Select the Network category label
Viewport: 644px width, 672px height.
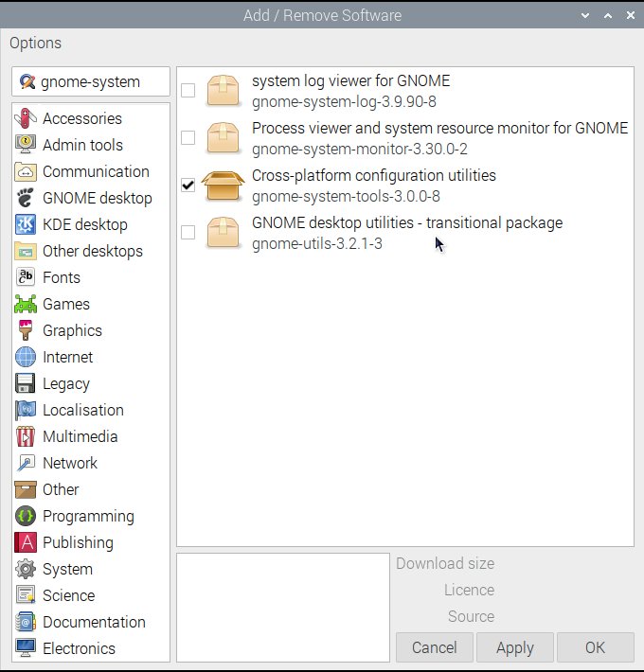[x=70, y=463]
